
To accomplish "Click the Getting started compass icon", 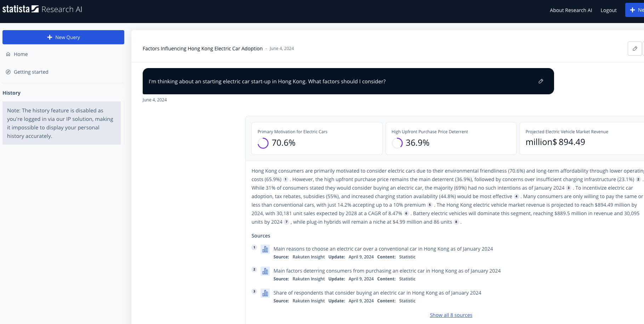I will click(x=8, y=72).
